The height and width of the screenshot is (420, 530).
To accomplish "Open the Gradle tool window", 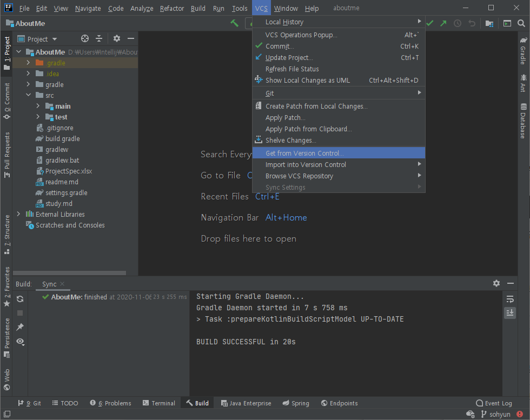I will [x=524, y=50].
